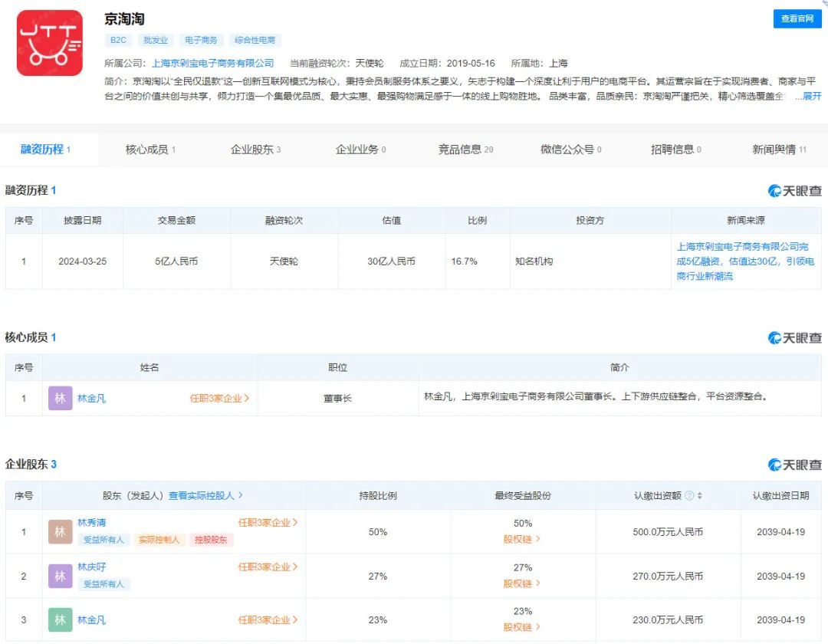Viewport: 828px width, 644px height.
Task: Click the 受益所有人 tag under 林庆吁
Action: pos(103,584)
